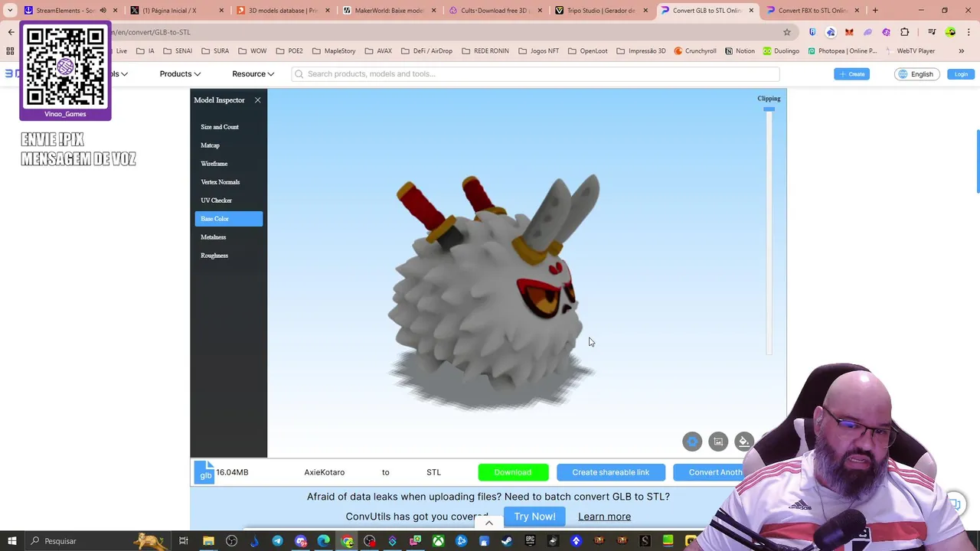Select the Base Color view mode
980x551 pixels.
click(x=229, y=219)
